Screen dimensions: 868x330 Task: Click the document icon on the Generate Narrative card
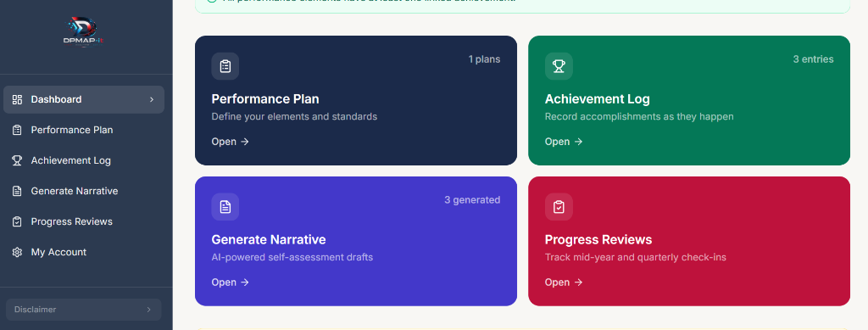[x=225, y=207]
